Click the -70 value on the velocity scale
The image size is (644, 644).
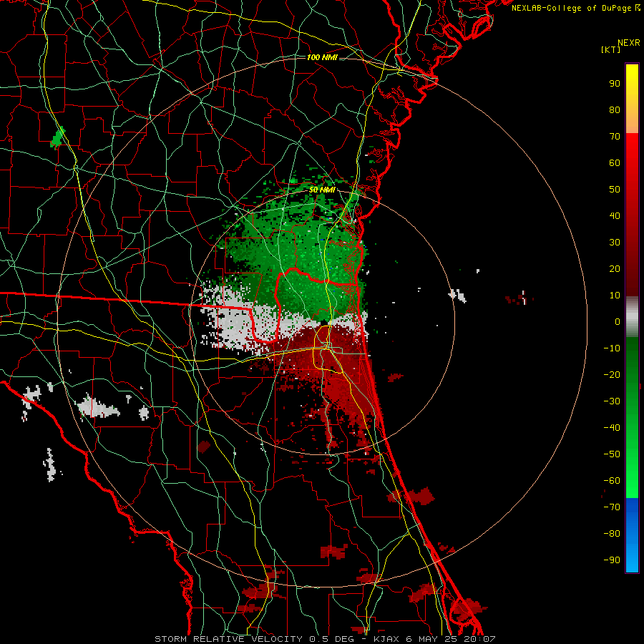click(612, 507)
